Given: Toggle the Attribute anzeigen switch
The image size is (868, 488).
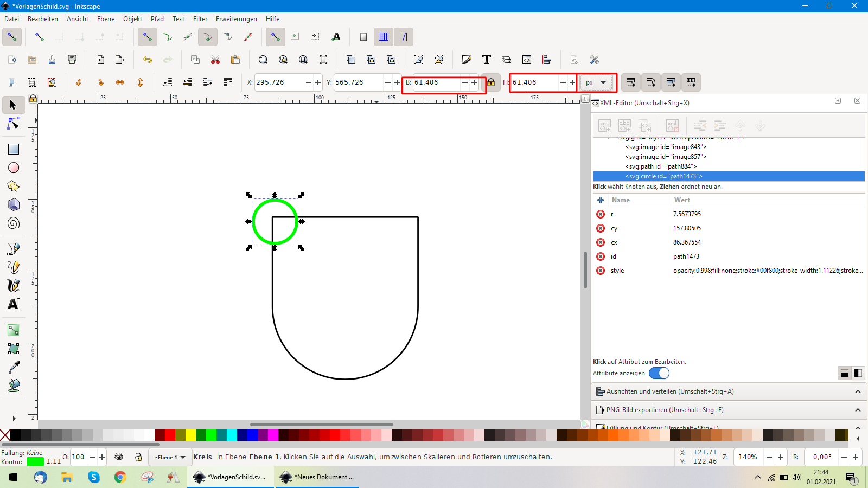Looking at the screenshot, I should pos(659,373).
